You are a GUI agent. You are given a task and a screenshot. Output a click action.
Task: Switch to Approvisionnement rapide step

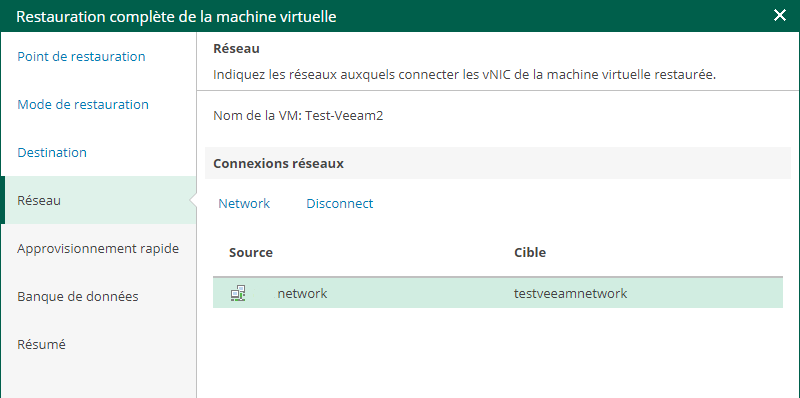(98, 248)
